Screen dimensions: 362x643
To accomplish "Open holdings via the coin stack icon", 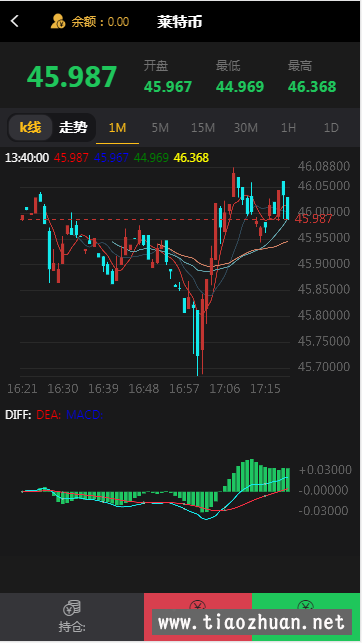I will [x=72, y=608].
